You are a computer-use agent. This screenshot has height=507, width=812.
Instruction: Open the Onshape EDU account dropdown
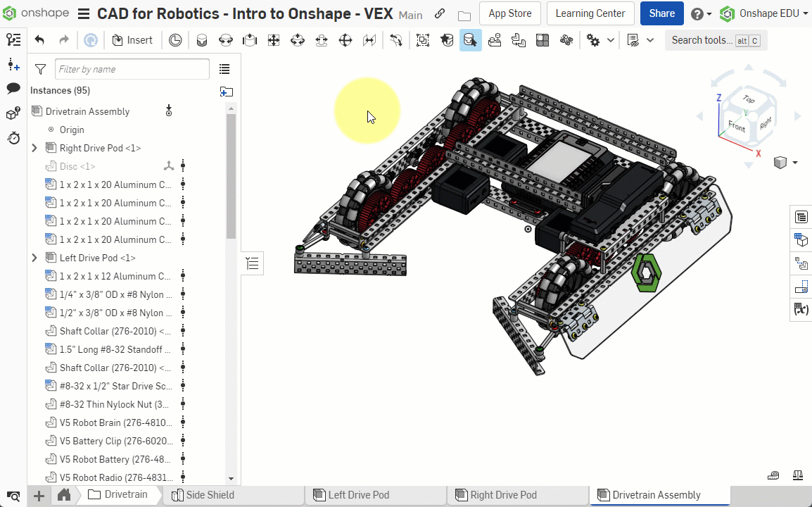pyautogui.click(x=764, y=13)
